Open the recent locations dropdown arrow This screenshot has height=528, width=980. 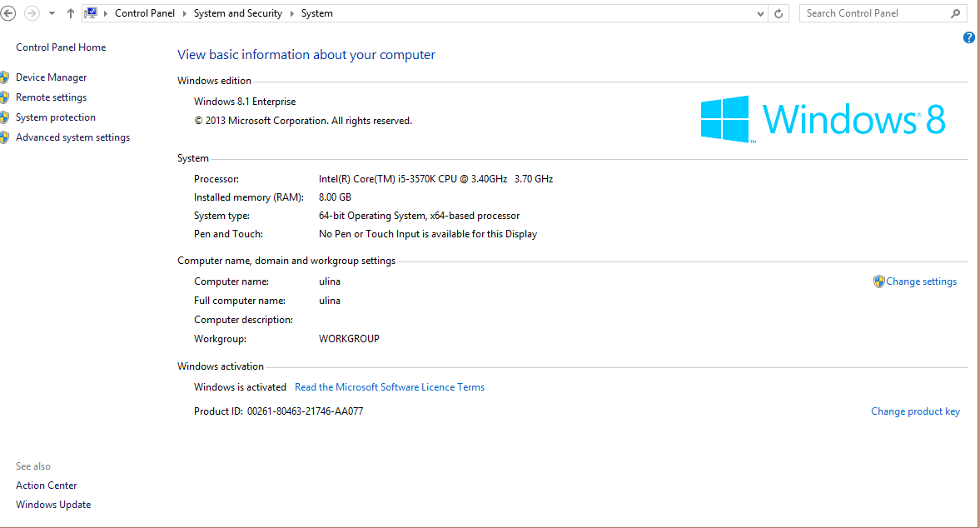(52, 13)
